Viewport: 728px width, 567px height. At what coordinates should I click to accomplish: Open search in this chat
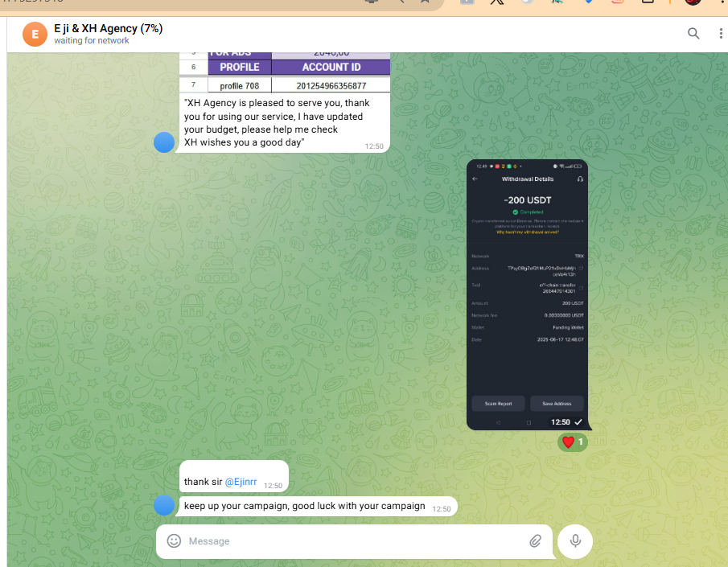click(x=693, y=33)
